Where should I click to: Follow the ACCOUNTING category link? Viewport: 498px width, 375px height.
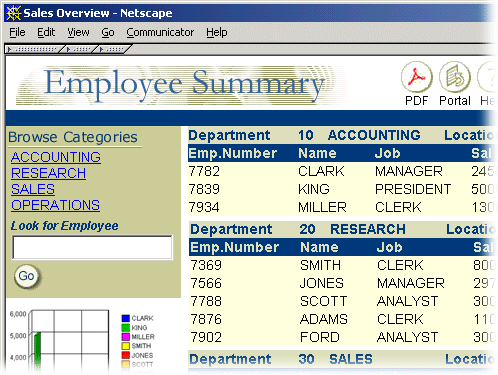tap(56, 157)
